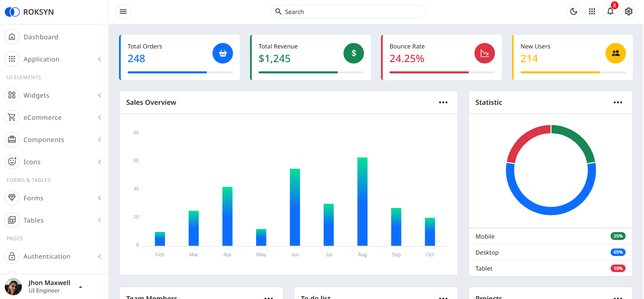
Task: Click the Mobile 25% badge
Action: pos(618,236)
